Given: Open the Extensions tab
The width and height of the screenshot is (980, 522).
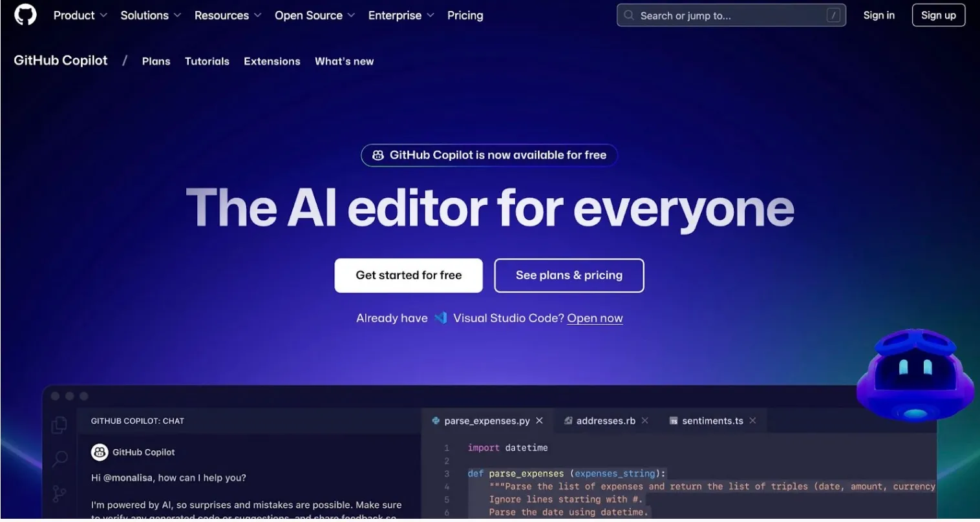Looking at the screenshot, I should point(272,61).
